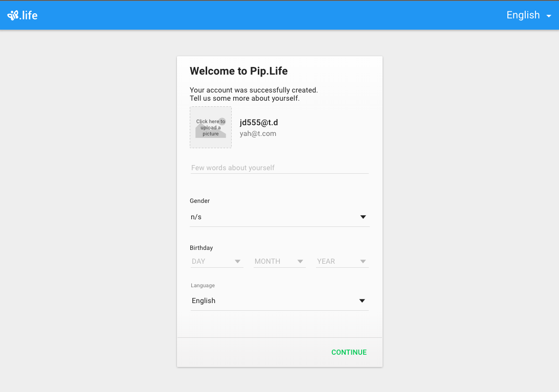Click the 'Tell us some more about yourself.' text

click(x=244, y=98)
